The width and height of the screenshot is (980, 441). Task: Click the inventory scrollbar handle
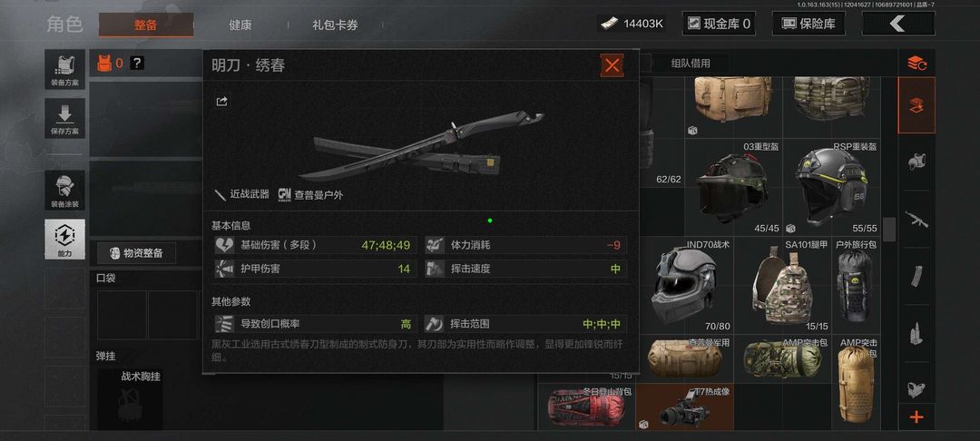(889, 230)
